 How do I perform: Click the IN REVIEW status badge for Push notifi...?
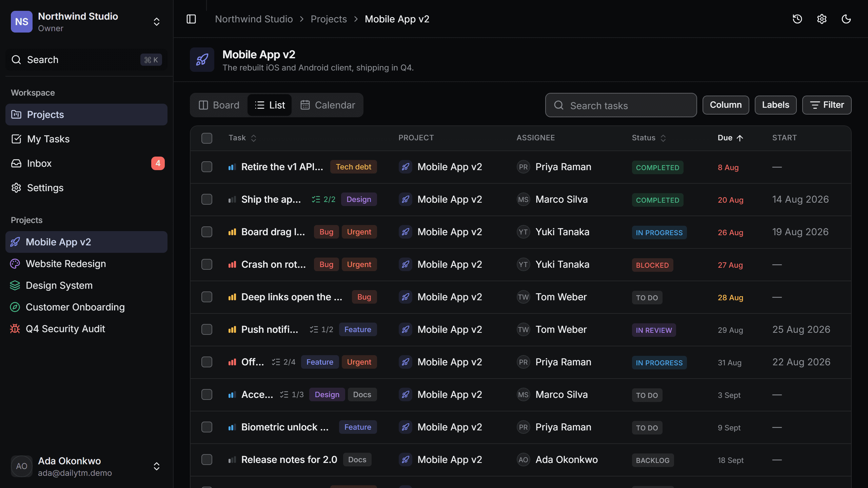(x=654, y=330)
